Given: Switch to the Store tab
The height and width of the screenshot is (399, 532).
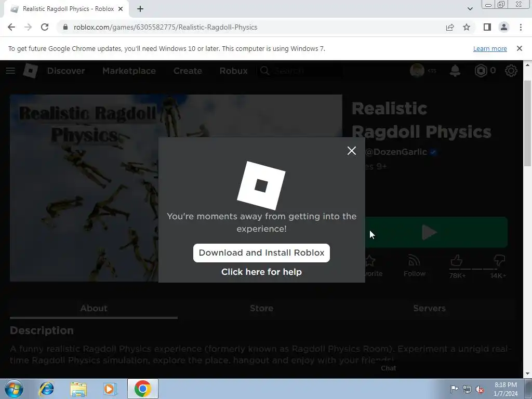Looking at the screenshot, I should (x=261, y=308).
